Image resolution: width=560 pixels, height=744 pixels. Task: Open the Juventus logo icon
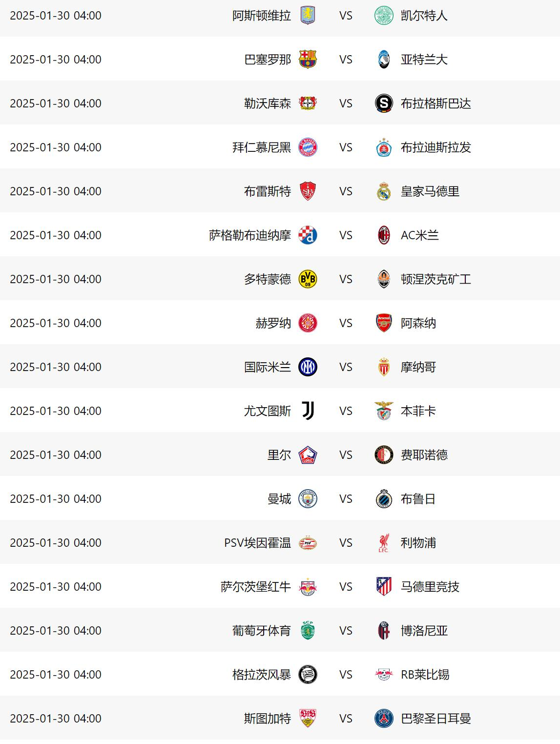point(308,411)
